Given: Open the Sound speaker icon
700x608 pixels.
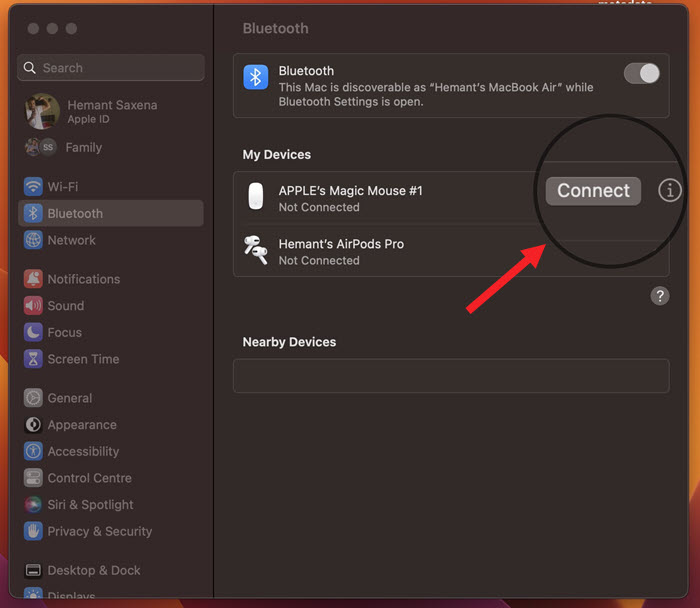Looking at the screenshot, I should point(33,306).
